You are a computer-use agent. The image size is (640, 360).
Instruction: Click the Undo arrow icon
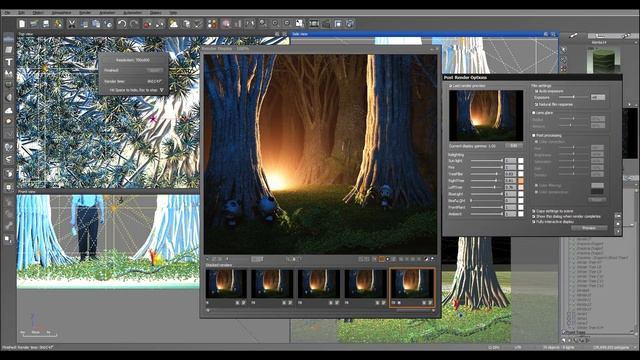point(122,24)
